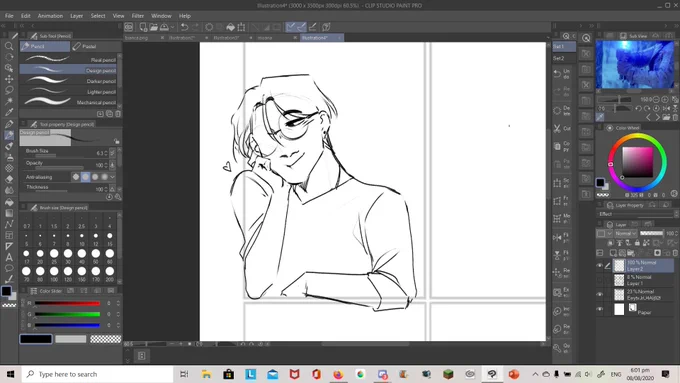Open the Filter menu

137,16
